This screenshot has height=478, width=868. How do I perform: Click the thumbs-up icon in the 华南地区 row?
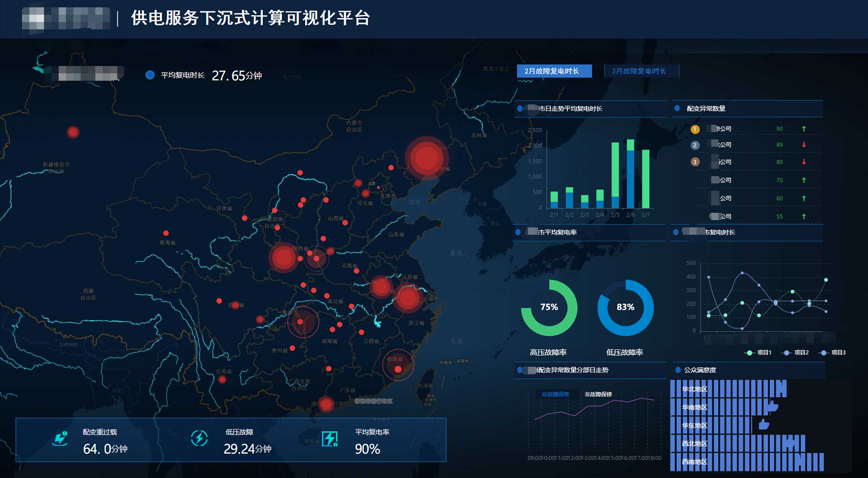coord(772,407)
